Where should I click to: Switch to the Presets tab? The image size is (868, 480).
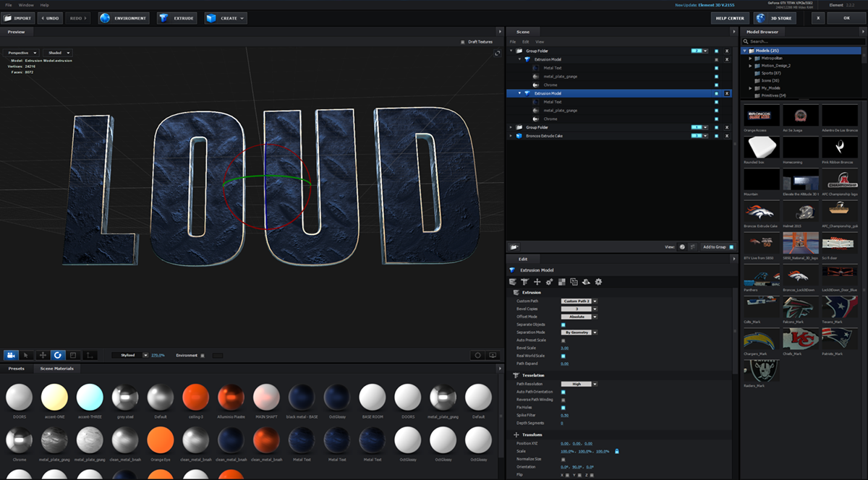[16, 369]
